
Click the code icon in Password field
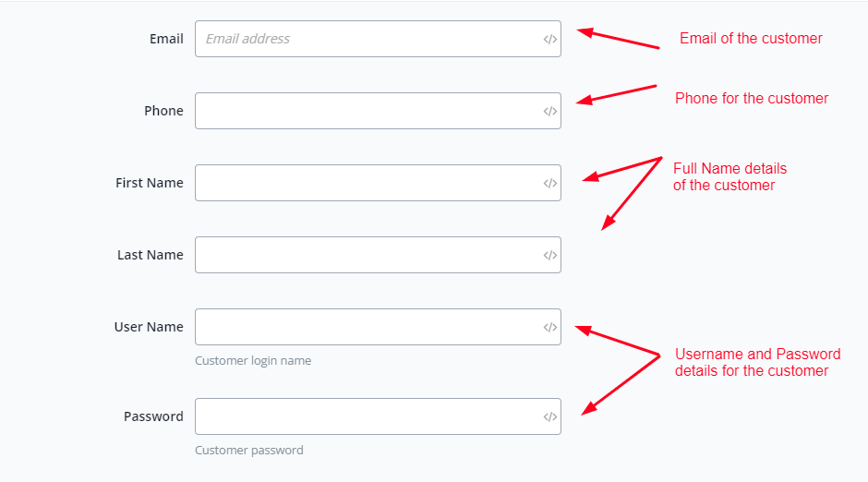[549, 417]
